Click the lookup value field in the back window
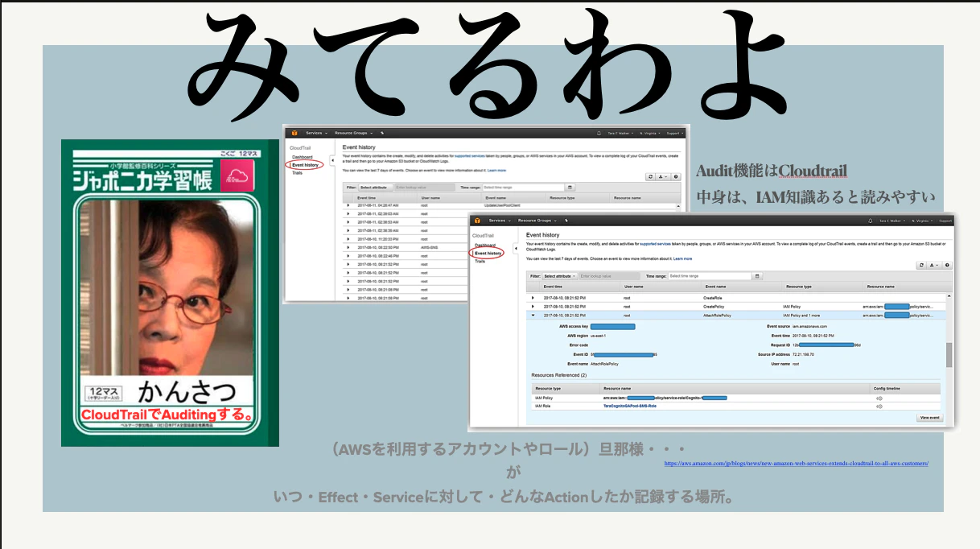 pos(424,188)
